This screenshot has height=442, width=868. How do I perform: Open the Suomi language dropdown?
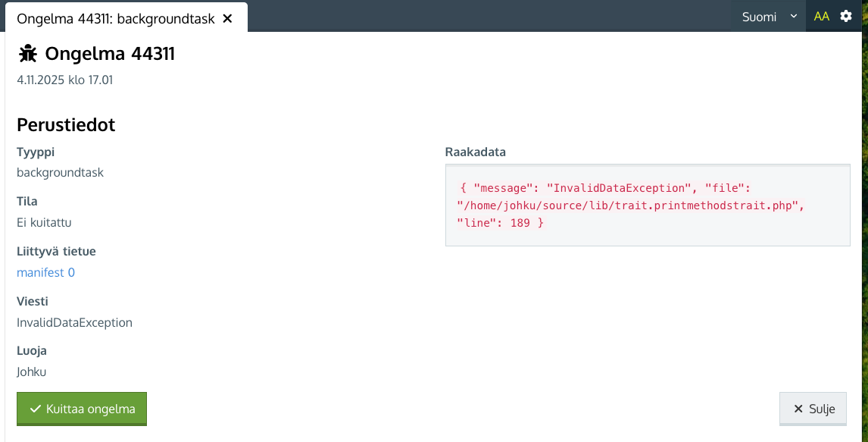click(x=770, y=17)
